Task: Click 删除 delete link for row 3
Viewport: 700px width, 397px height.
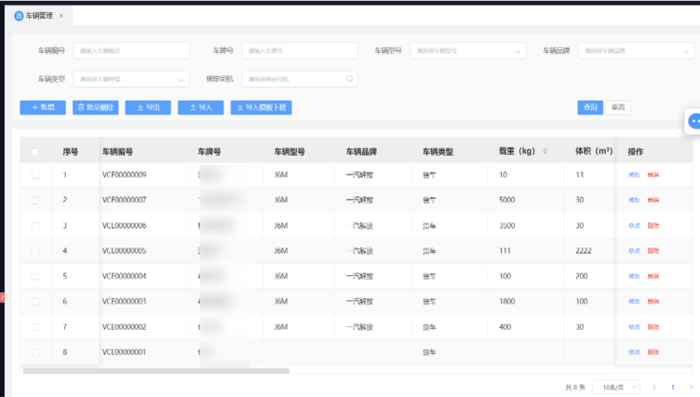Action: coord(653,226)
